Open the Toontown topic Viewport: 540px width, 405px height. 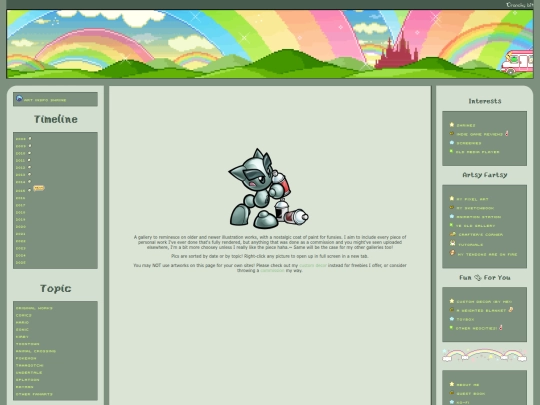[x=28, y=344]
